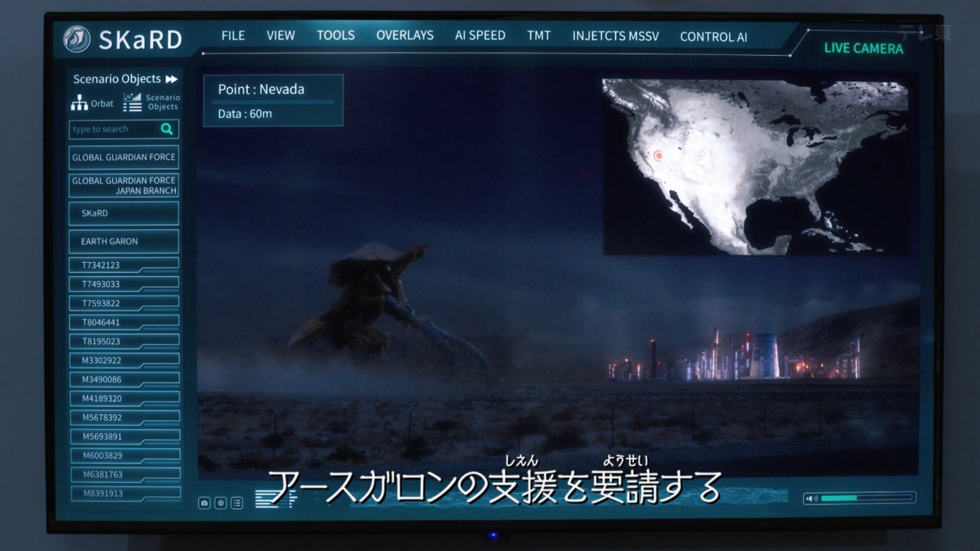Click the camera snapshot icon
980x551 pixels.
coord(204,503)
